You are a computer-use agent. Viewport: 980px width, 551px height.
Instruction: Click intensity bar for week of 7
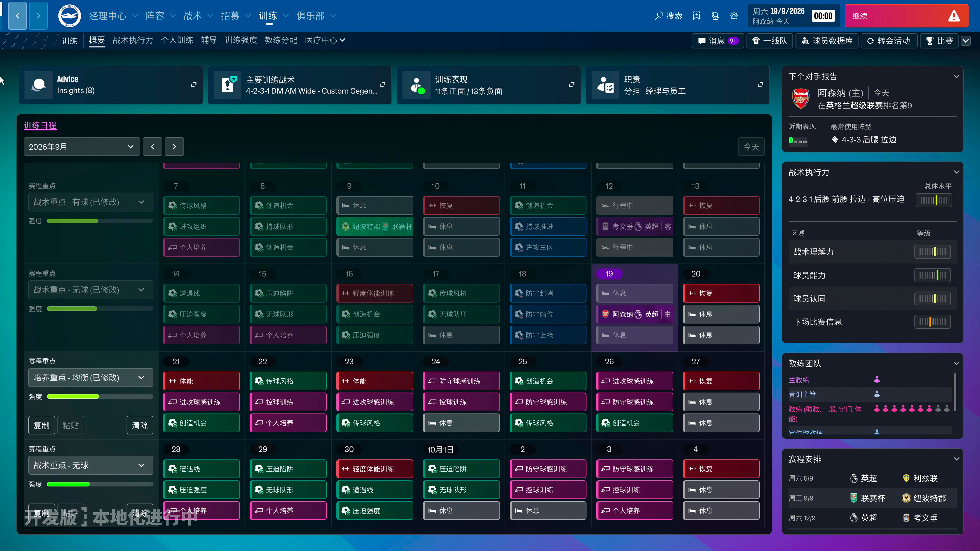[x=100, y=221]
